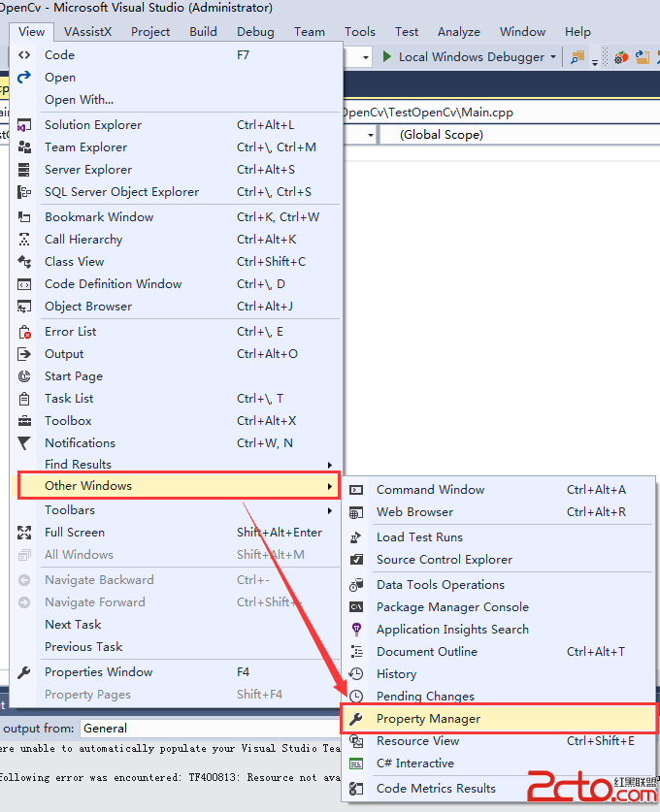Choose C# Interactive entry
660x812 pixels.
tap(500, 763)
